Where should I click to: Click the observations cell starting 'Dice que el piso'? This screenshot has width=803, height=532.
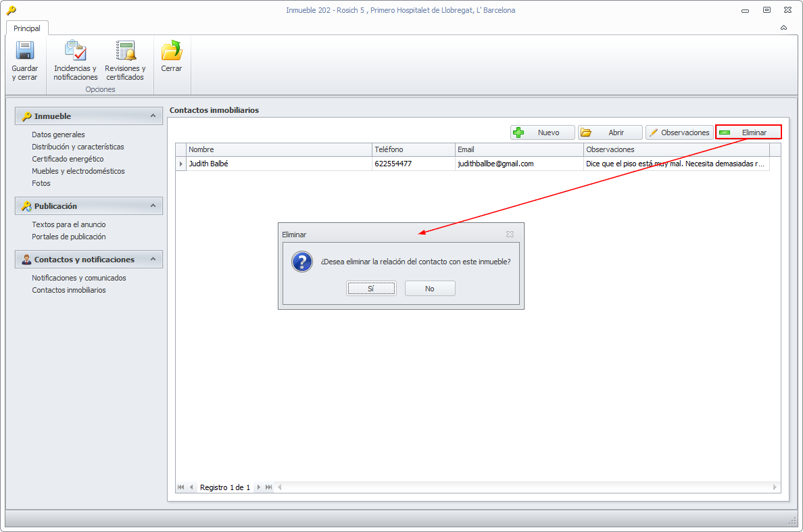(677, 164)
